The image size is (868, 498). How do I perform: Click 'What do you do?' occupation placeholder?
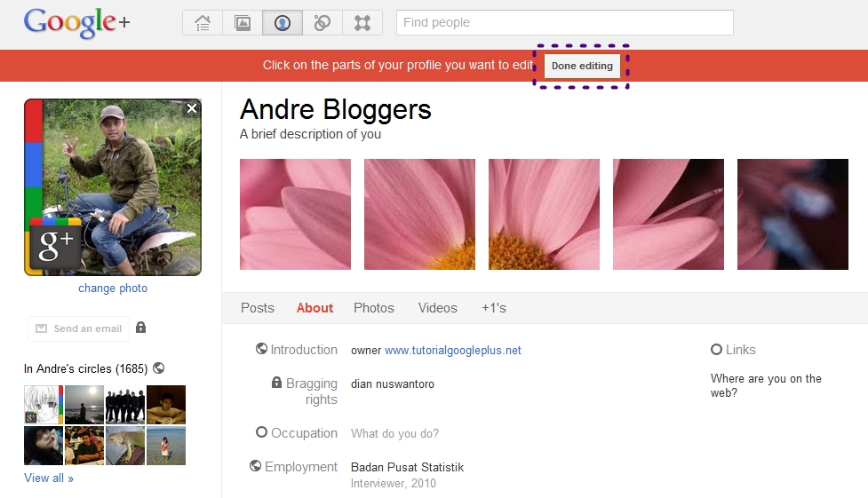[x=394, y=433]
